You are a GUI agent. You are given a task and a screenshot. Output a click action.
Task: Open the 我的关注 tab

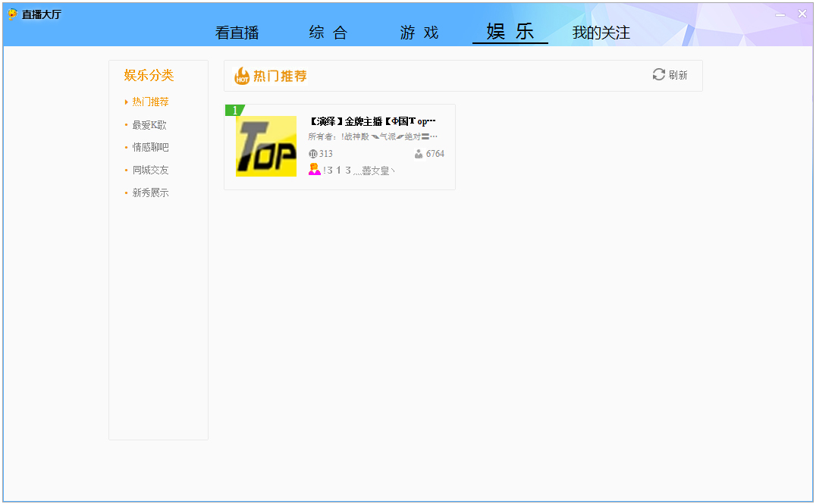tap(601, 33)
